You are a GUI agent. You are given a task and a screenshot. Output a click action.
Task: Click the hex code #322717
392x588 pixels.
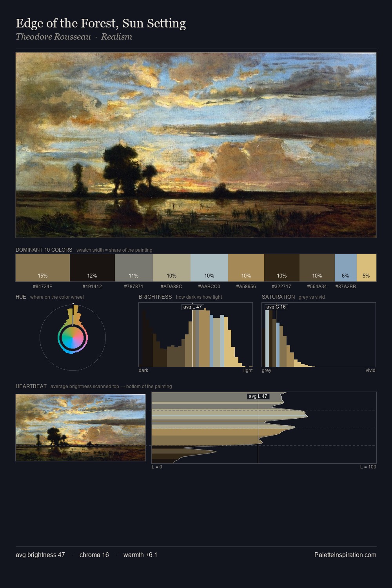coord(281,287)
